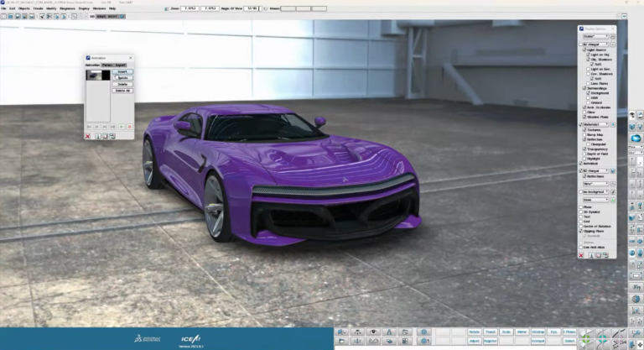Open the Materials dropdown in Display Options
644x350 pixels.
[x=595, y=124]
